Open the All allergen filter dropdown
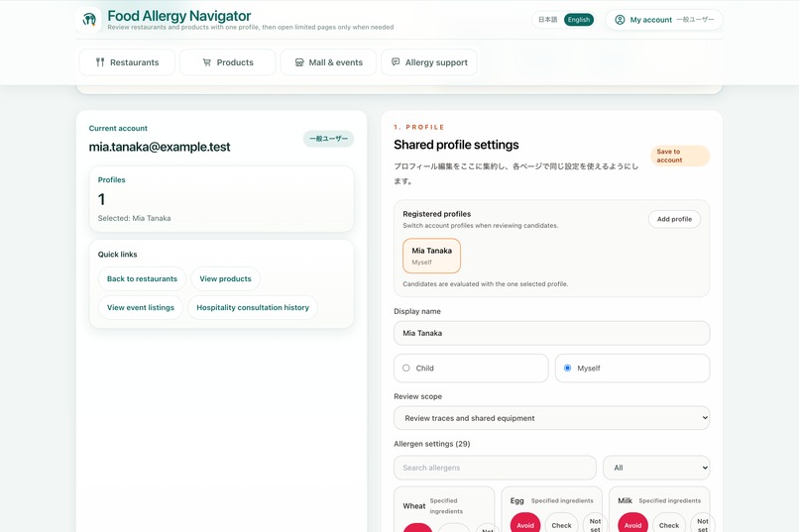Screen dimensions: 799x532 656,468
